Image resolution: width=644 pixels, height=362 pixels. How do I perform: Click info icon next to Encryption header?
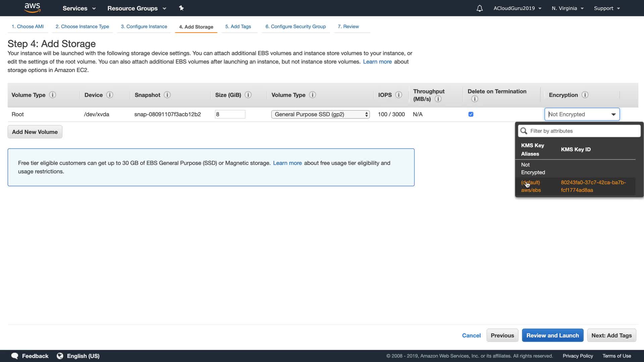click(585, 95)
